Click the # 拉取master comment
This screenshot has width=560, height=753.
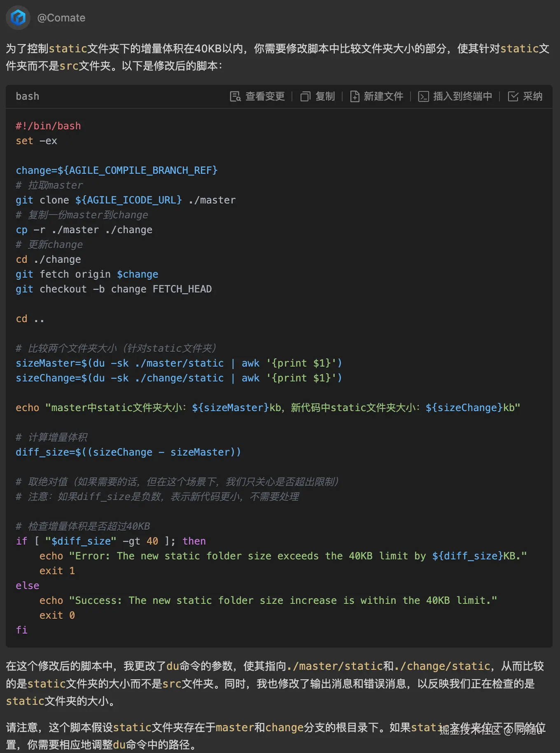click(49, 185)
